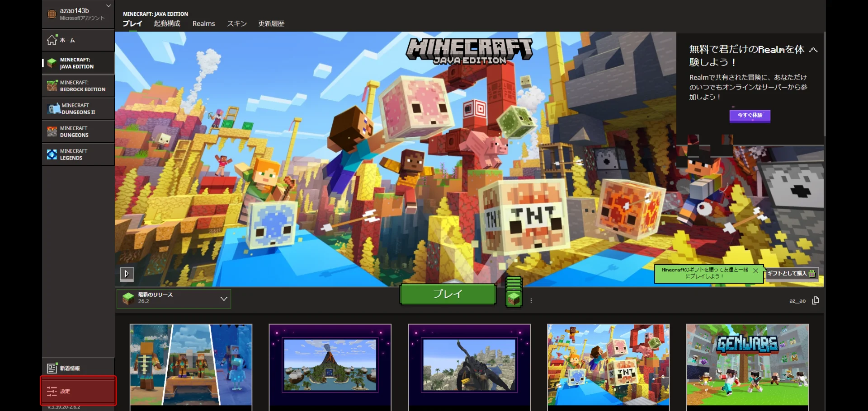Screen dimensions: 868x411
Task: Click the azao143b account avatar
Action: point(52,14)
